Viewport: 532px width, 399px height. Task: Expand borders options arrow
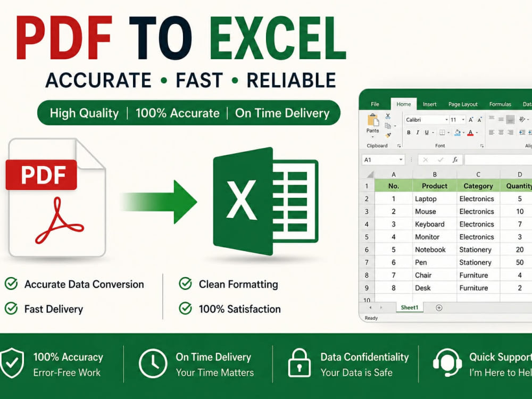pyautogui.click(x=448, y=132)
